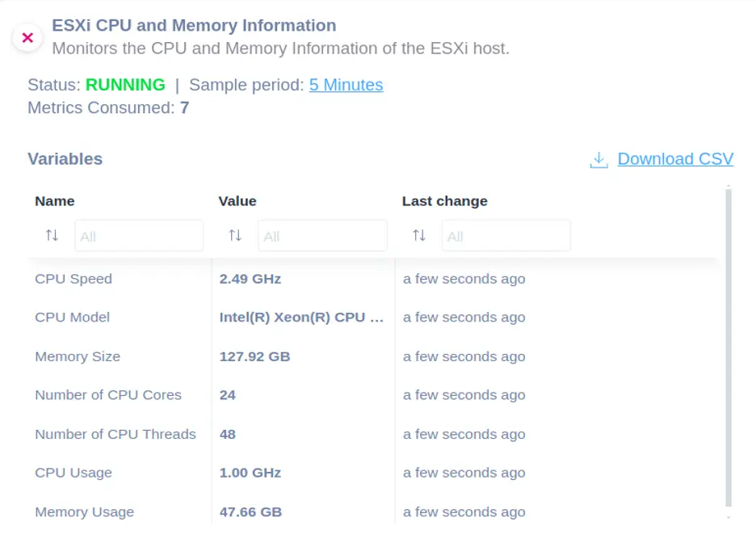The image size is (756, 543).
Task: Select the Memory Size row name
Action: coord(78,356)
